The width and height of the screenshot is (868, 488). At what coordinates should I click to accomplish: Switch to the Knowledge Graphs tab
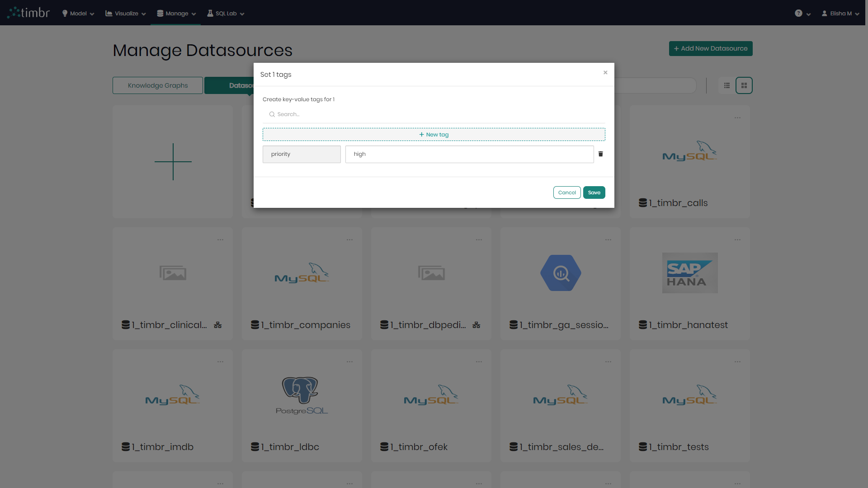tap(157, 85)
